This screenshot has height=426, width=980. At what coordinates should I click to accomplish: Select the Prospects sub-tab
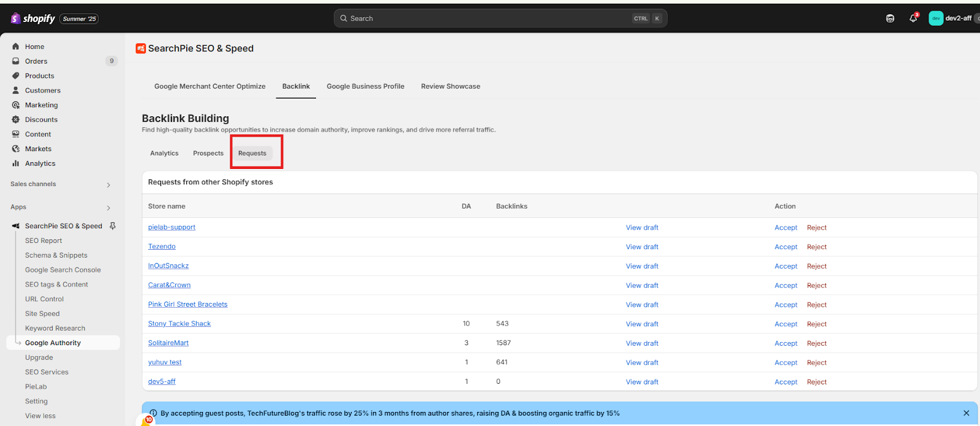click(x=208, y=153)
